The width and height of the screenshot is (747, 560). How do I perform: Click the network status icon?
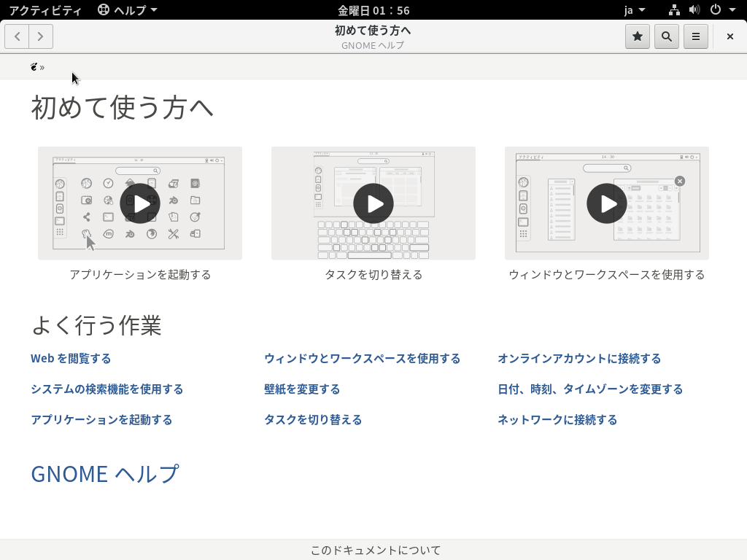674,10
